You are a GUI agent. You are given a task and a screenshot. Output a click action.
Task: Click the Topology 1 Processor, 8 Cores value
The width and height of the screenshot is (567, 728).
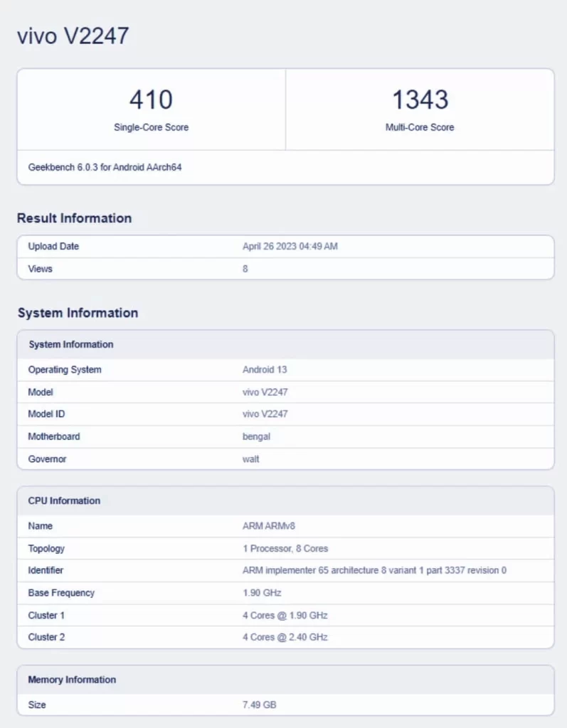pyautogui.click(x=285, y=548)
